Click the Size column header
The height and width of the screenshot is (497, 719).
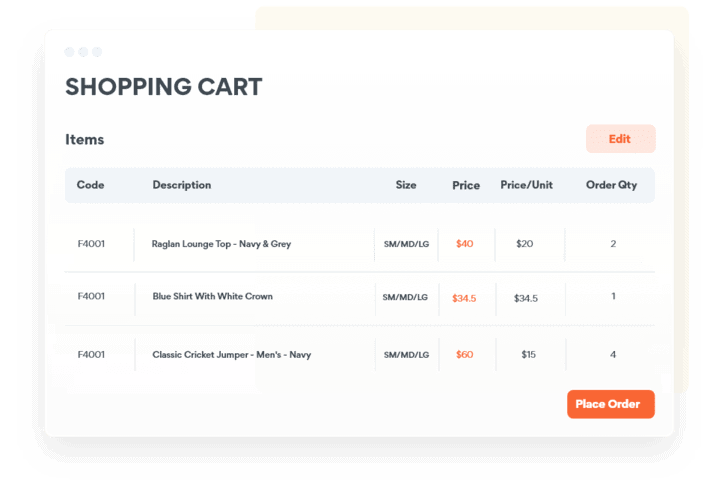(x=406, y=185)
